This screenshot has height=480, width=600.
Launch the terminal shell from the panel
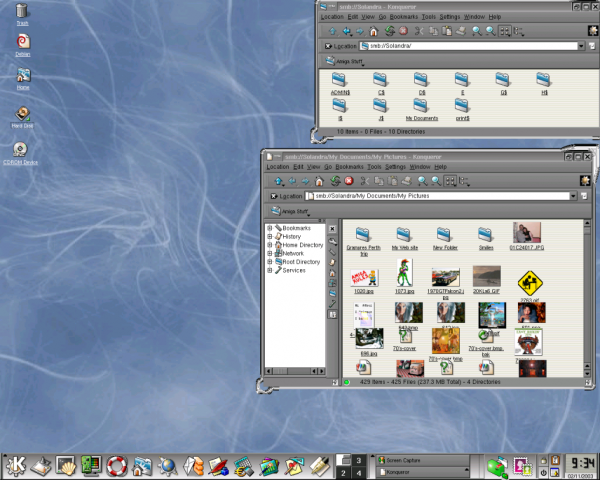(x=66, y=466)
